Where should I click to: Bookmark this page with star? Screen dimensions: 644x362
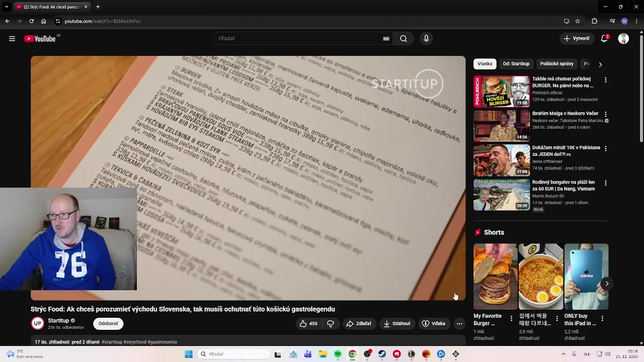pos(578,21)
